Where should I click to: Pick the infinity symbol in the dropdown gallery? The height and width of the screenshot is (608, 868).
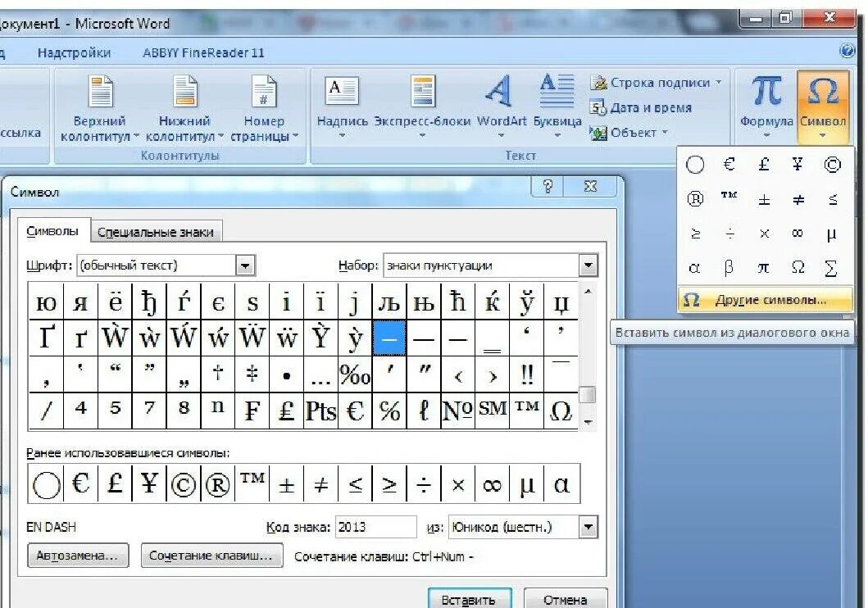coord(798,234)
